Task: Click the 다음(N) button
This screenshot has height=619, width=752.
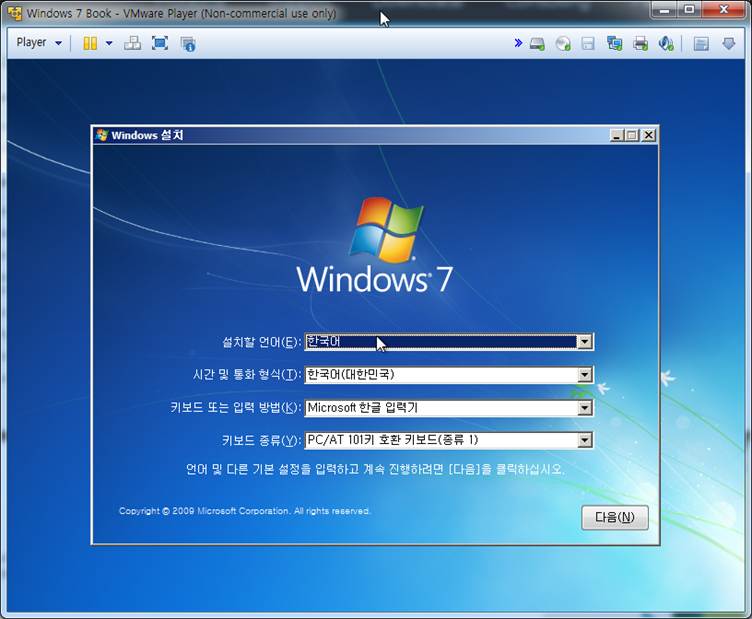Action: coord(615,517)
